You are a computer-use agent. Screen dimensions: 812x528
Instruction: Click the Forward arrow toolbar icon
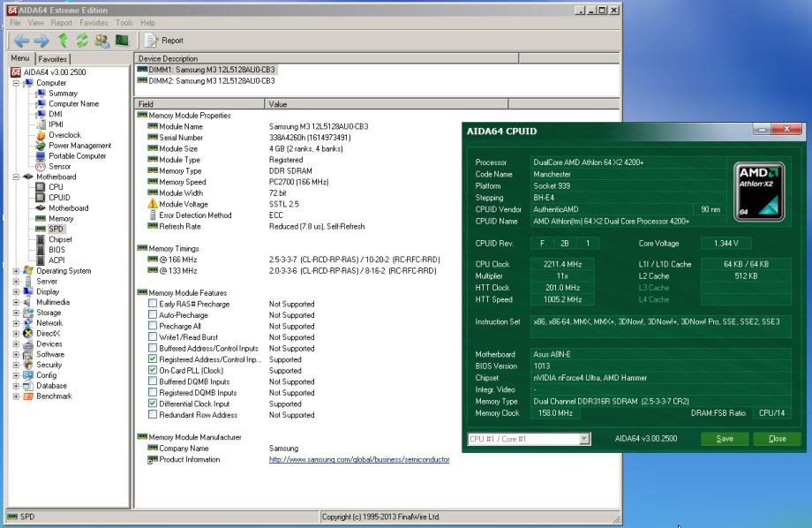click(41, 41)
